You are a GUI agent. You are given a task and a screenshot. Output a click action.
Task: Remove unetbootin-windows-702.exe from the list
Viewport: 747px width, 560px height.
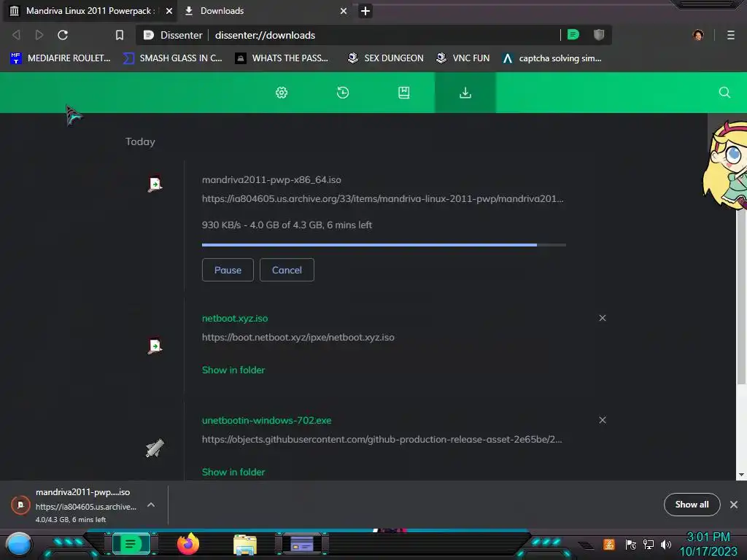click(x=602, y=420)
